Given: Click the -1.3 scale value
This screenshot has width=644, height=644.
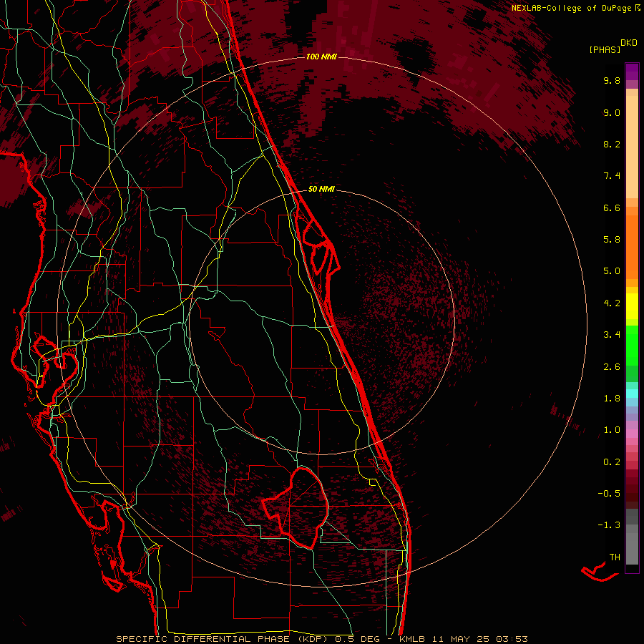Looking at the screenshot, I should pyautogui.click(x=609, y=525).
